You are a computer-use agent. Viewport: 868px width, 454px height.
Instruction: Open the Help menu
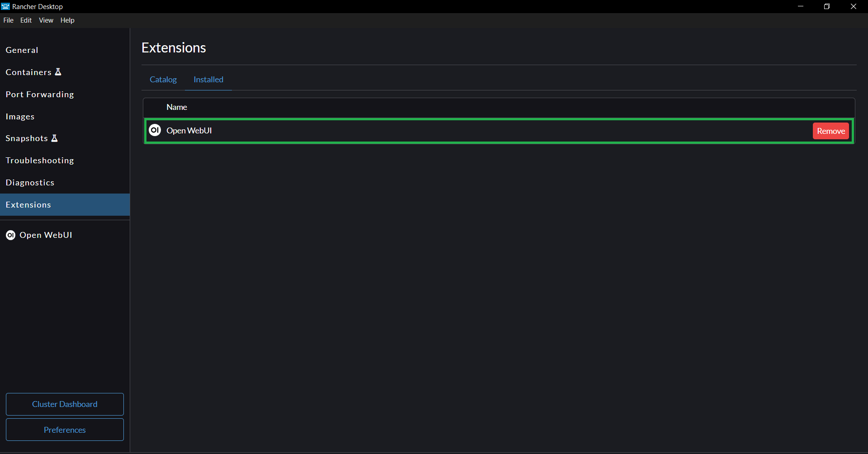[x=67, y=20]
